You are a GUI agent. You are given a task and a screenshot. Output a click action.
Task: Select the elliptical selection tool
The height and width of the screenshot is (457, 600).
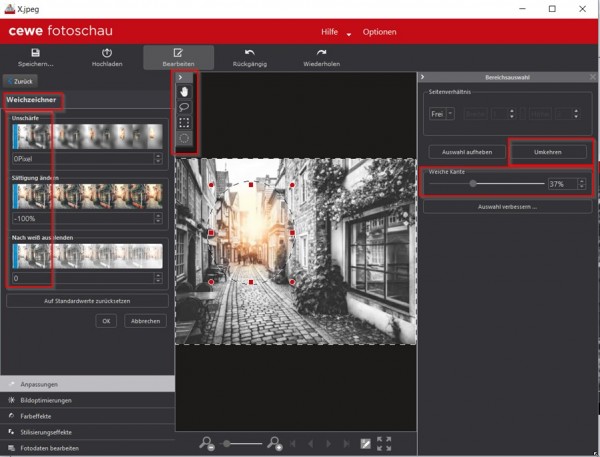click(x=183, y=137)
